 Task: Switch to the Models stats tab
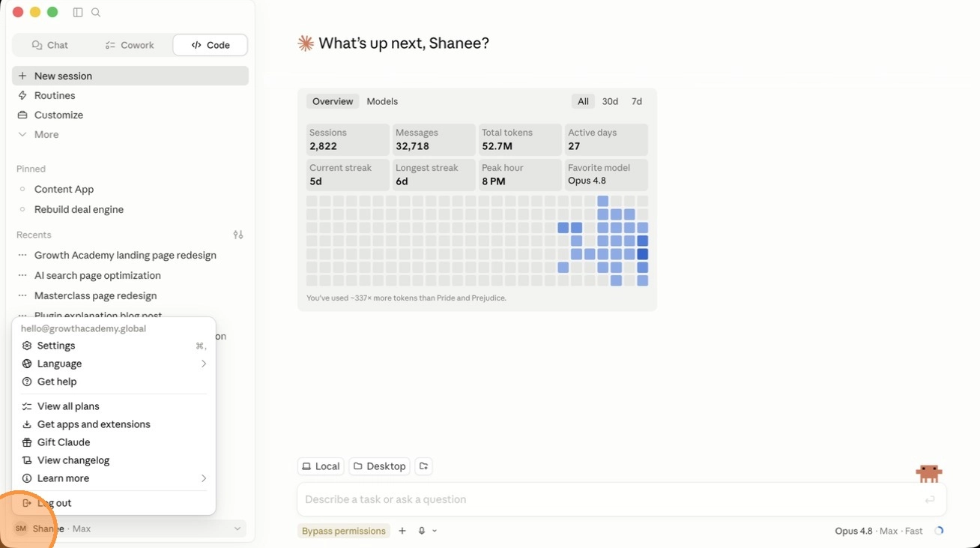pos(382,101)
